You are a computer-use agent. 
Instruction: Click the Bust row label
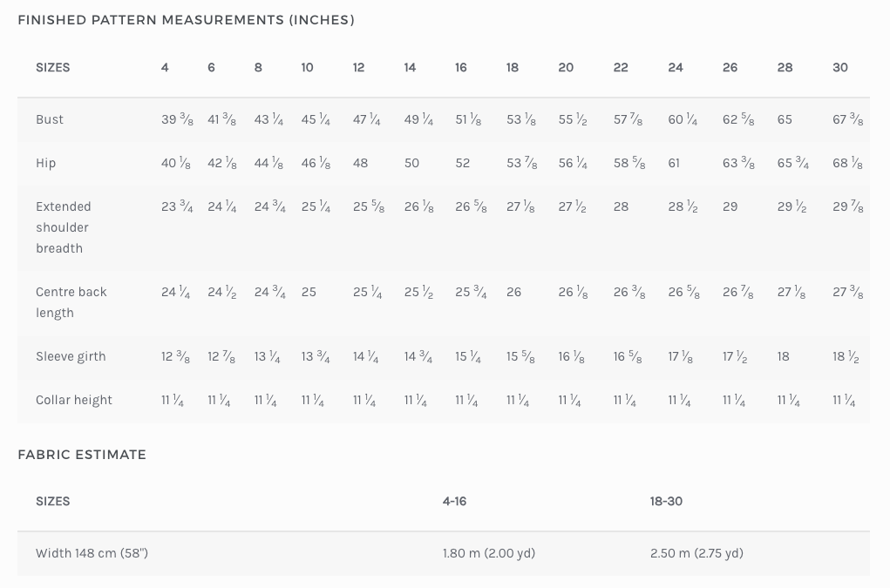50,119
